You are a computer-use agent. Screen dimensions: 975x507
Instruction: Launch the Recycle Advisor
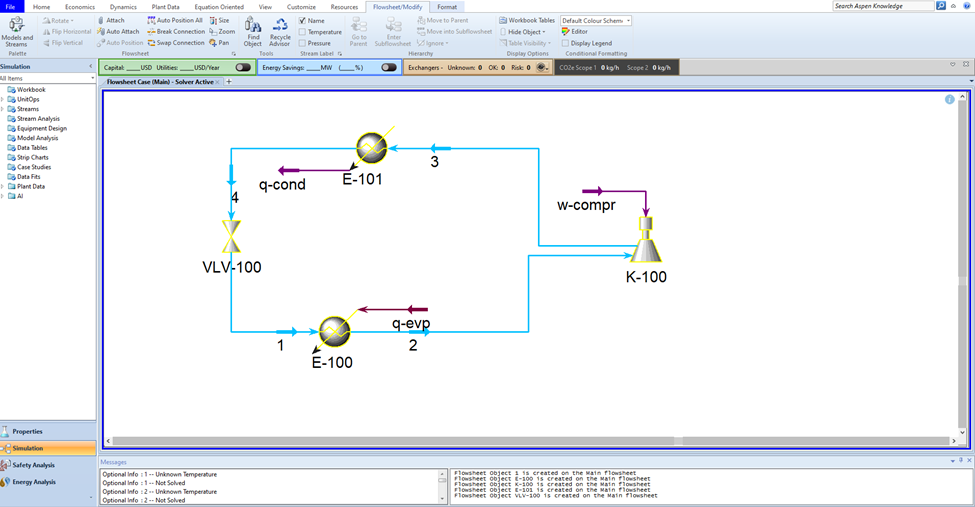[280, 32]
